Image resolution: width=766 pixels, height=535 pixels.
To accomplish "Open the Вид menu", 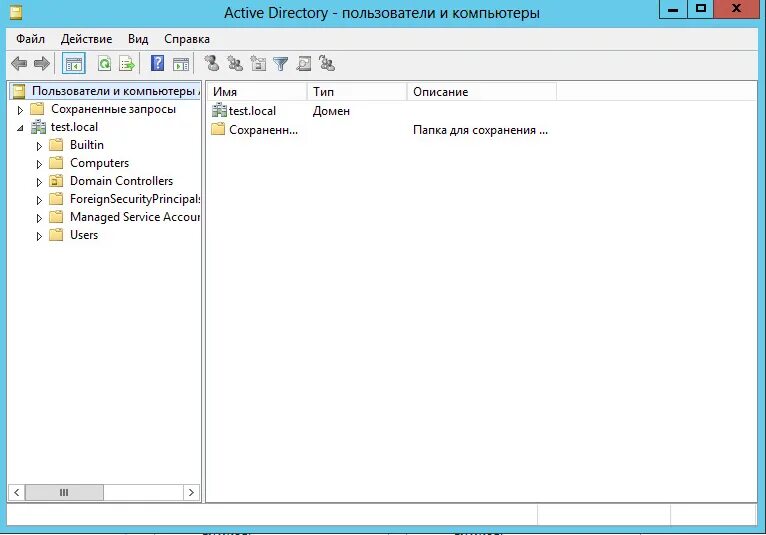I will click(138, 39).
